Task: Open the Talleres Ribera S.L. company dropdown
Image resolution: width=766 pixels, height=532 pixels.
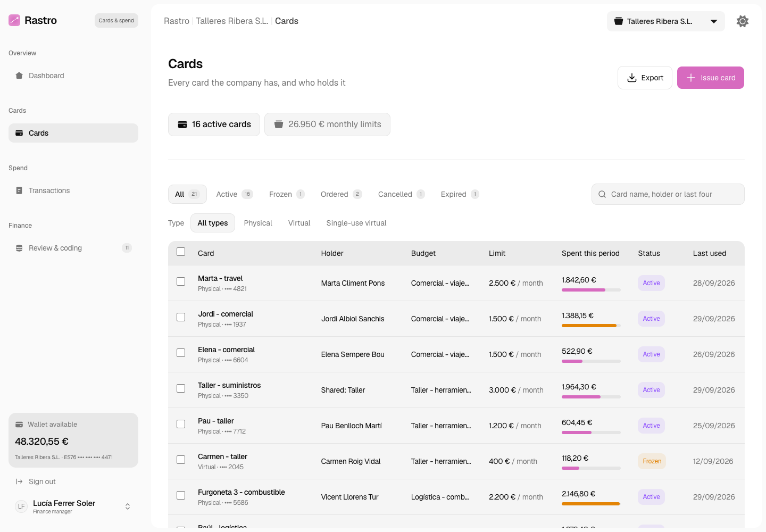Action: [666, 21]
